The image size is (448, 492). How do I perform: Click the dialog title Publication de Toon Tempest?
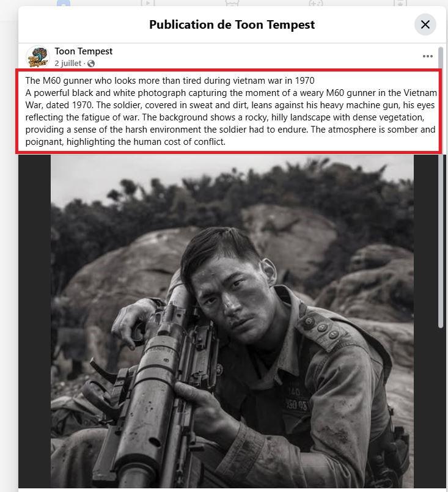tap(232, 25)
